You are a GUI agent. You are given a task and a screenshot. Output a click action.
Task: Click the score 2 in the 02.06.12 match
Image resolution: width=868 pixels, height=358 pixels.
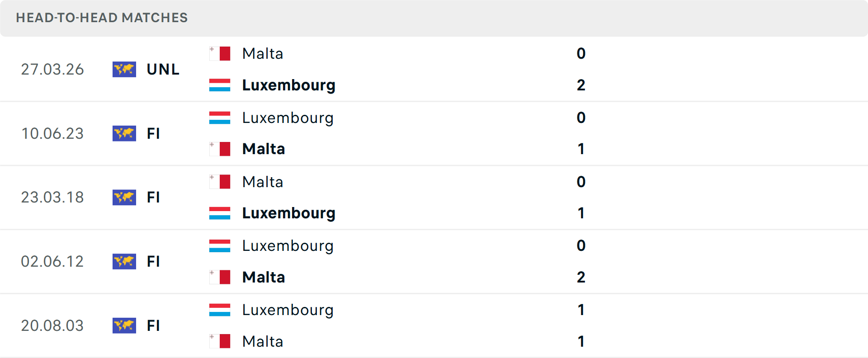coord(581,277)
